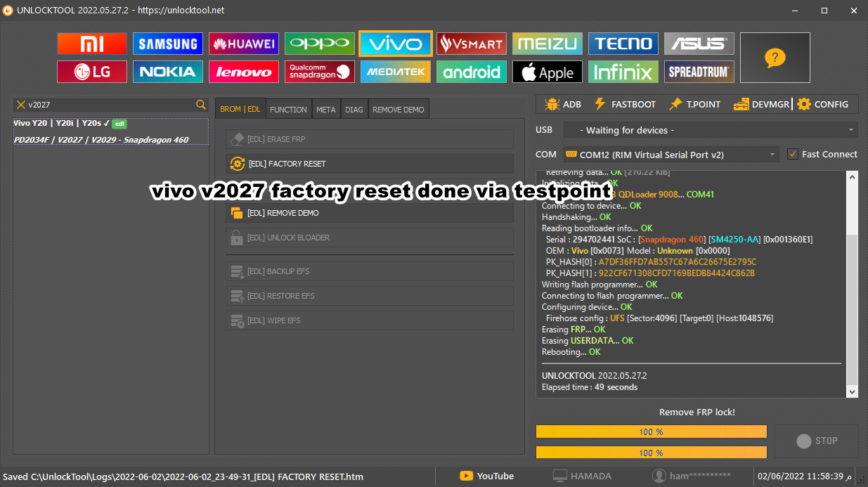
Task: Open the T.POINT testpoint viewer
Action: tap(695, 104)
